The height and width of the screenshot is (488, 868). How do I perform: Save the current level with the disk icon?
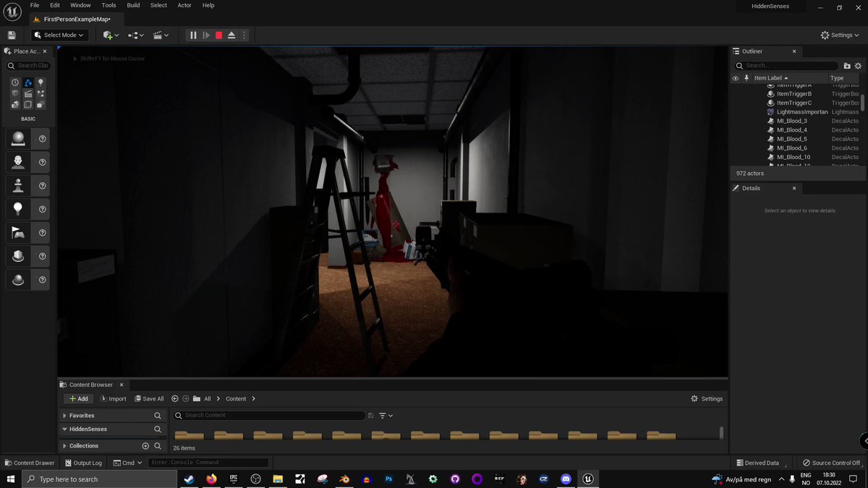(x=12, y=35)
